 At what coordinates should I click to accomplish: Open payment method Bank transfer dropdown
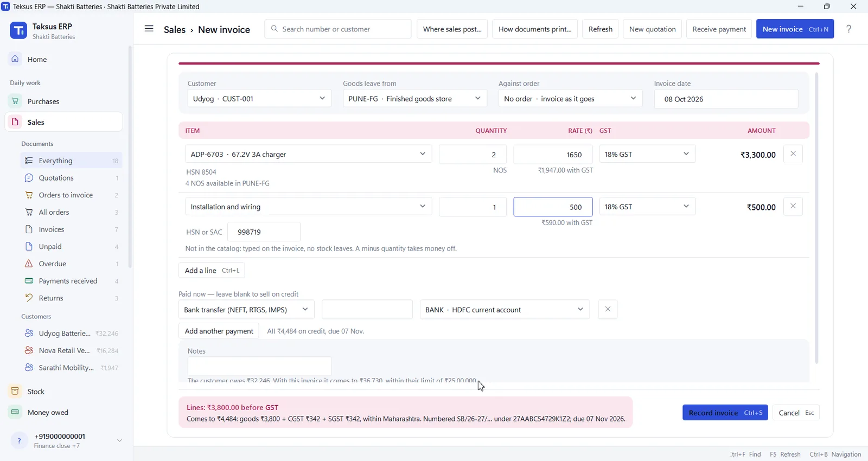[247, 310]
